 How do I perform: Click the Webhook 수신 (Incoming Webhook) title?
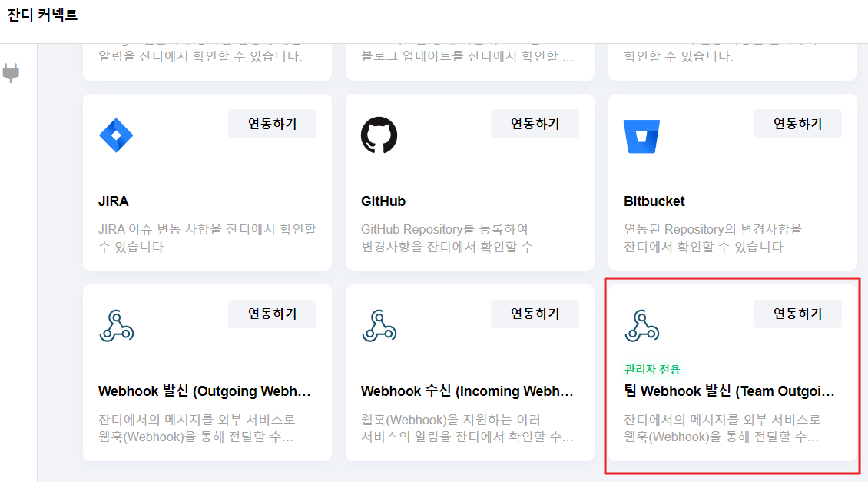coord(467,391)
